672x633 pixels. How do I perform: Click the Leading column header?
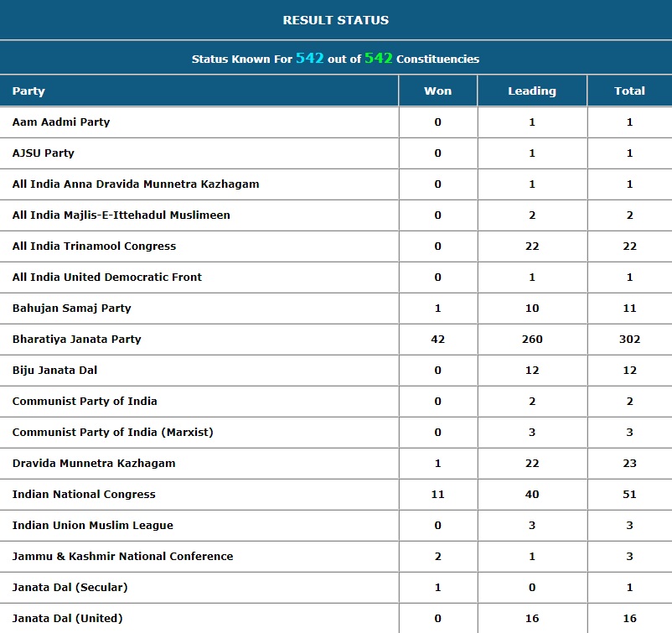pyautogui.click(x=532, y=91)
